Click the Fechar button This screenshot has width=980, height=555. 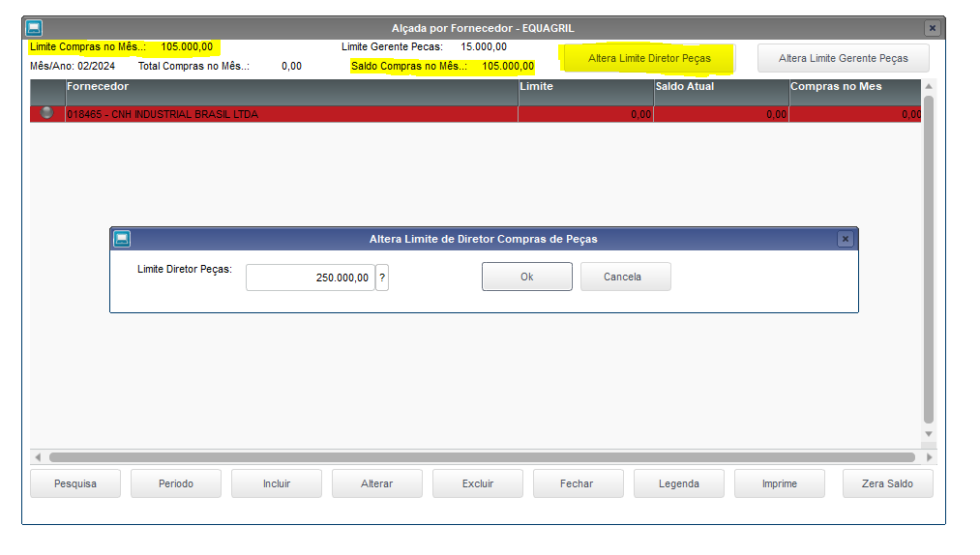pyautogui.click(x=579, y=483)
